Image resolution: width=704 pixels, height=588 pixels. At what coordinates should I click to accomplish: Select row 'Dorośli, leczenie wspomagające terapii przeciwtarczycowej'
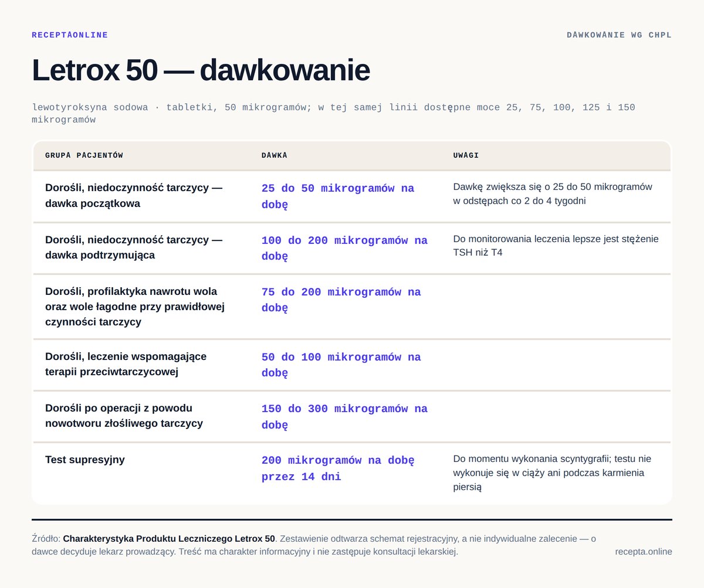(352, 365)
